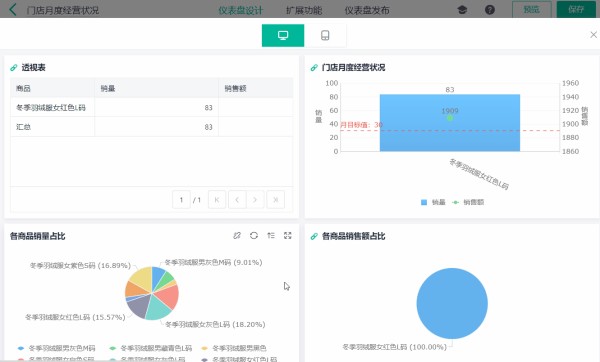Click pie label 冬季羽绒服女红色L码 (15.57%)
The height and width of the screenshot is (362, 600).
[x=75, y=317]
